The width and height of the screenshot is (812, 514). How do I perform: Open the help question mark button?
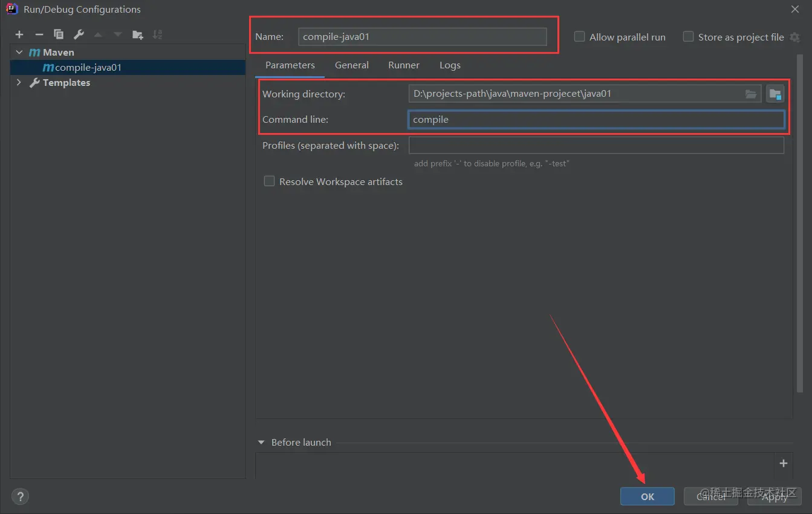[20, 496]
